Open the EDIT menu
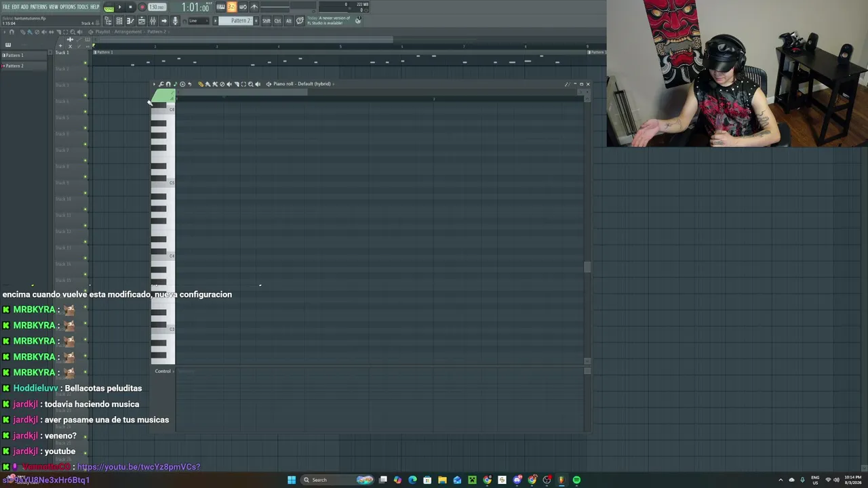 pyautogui.click(x=16, y=7)
